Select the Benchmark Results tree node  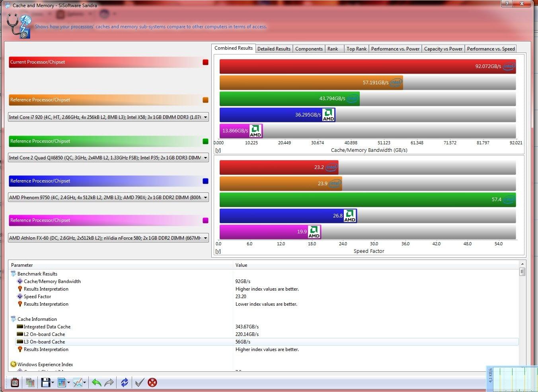click(37, 274)
